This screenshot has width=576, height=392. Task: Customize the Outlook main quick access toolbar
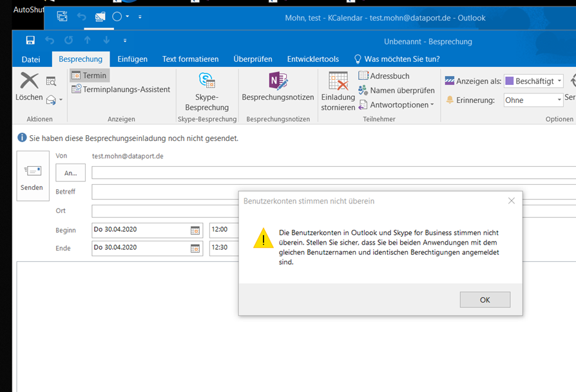(x=140, y=17)
